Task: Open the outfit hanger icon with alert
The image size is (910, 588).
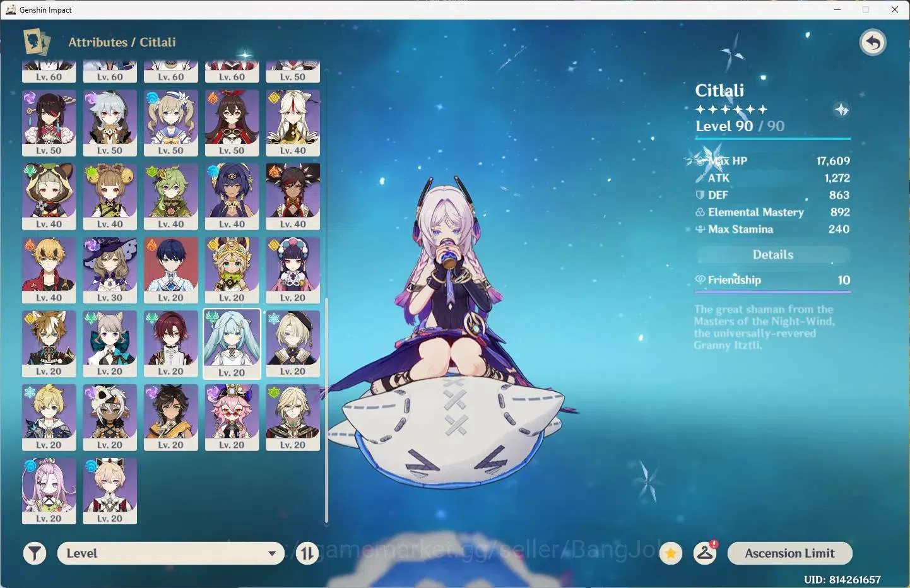Action: click(705, 553)
